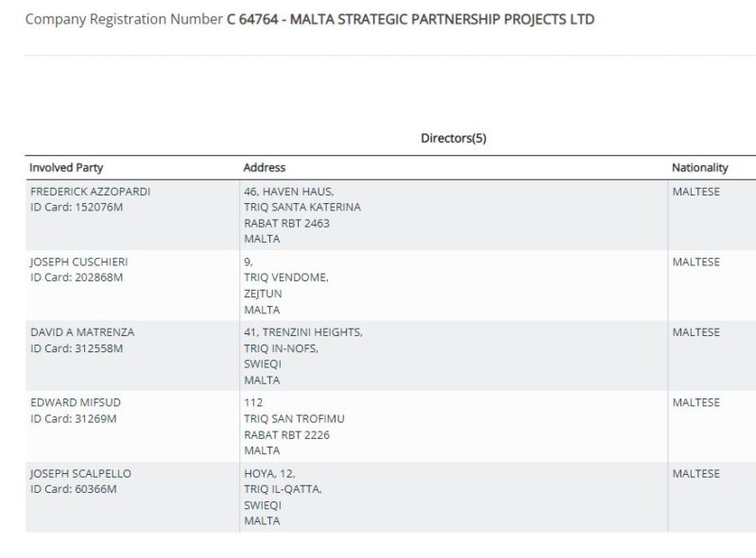Click ID Card 60366M text

coord(74,489)
